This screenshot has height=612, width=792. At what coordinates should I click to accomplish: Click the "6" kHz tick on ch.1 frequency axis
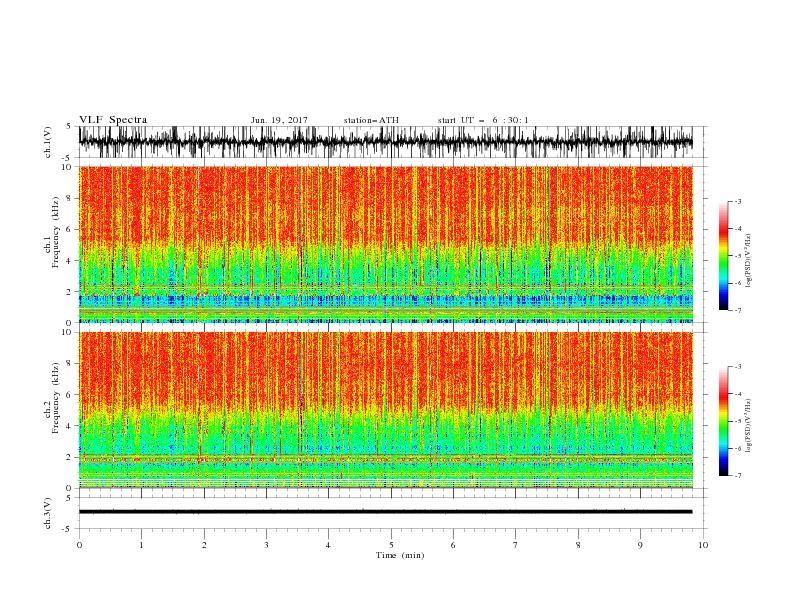tap(69, 229)
